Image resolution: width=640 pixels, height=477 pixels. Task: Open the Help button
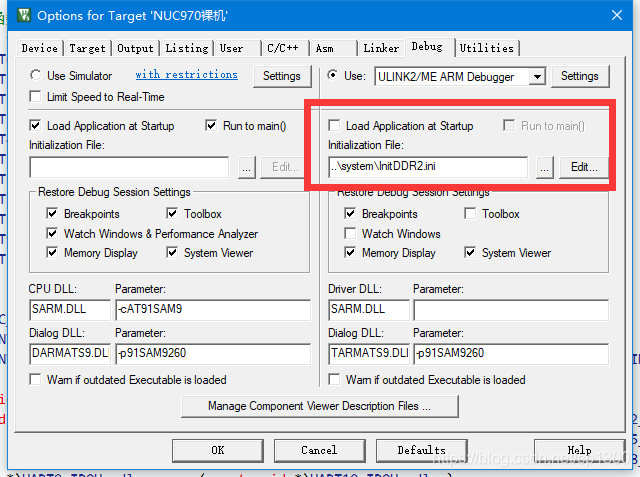point(579,450)
